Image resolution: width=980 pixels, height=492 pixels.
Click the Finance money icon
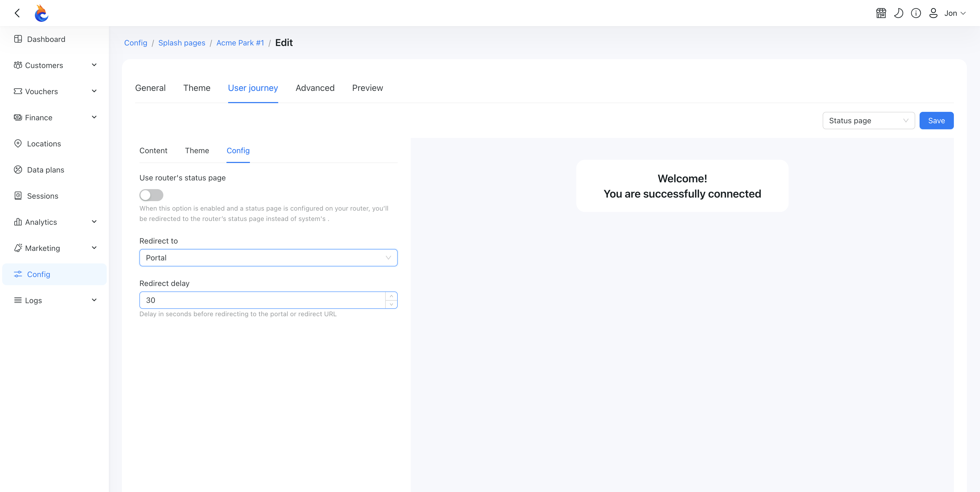(18, 117)
